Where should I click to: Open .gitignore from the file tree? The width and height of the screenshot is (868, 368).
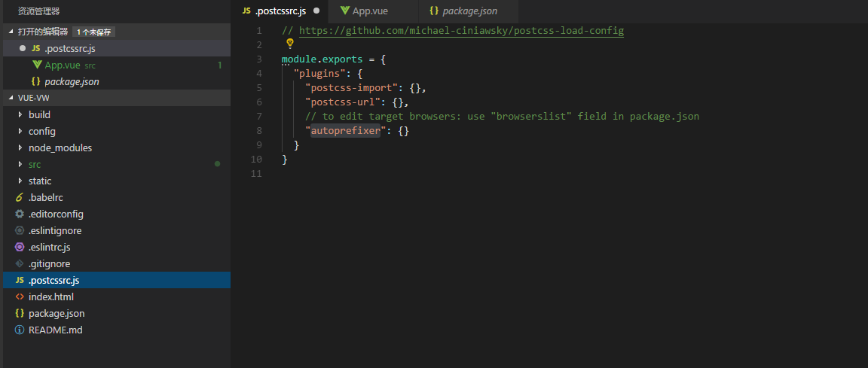[117, 263]
